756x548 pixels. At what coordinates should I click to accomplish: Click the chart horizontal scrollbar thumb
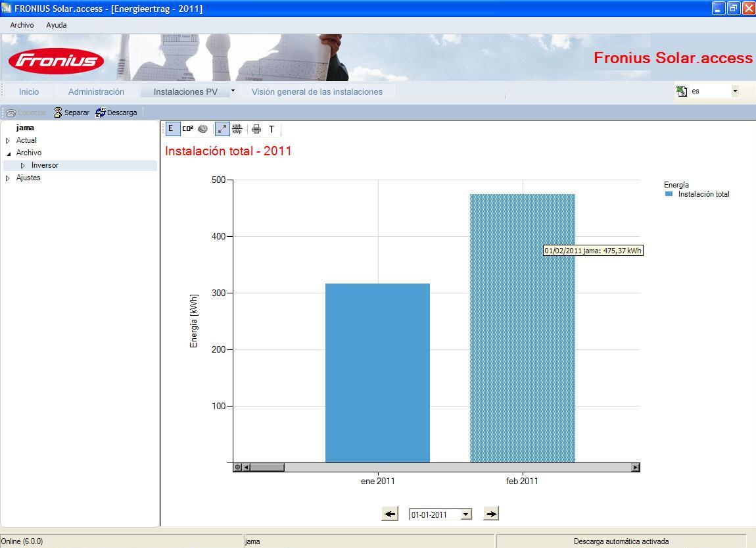[x=267, y=467]
